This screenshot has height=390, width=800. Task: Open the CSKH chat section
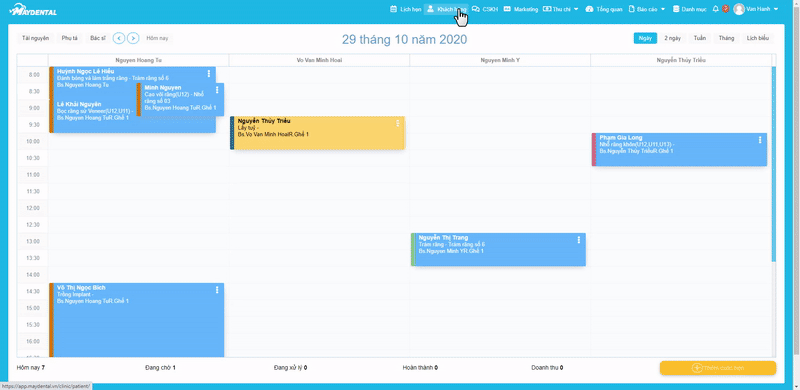(x=485, y=9)
